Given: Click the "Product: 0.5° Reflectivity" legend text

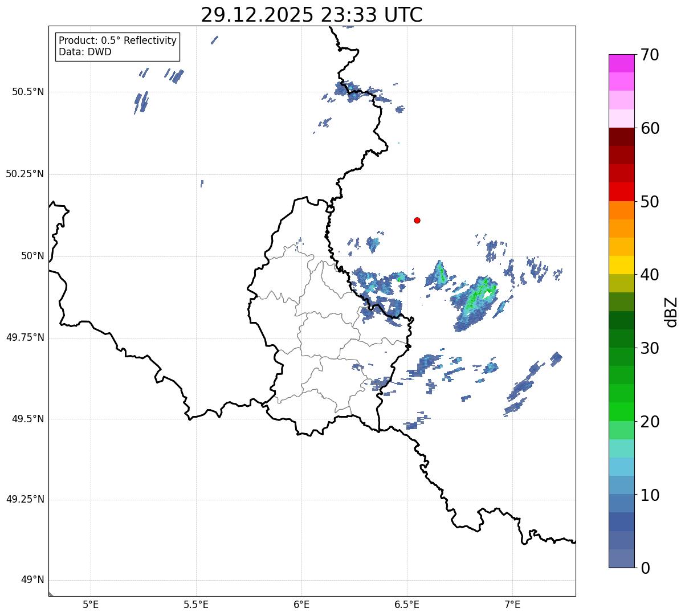Looking at the screenshot, I should pos(117,41).
